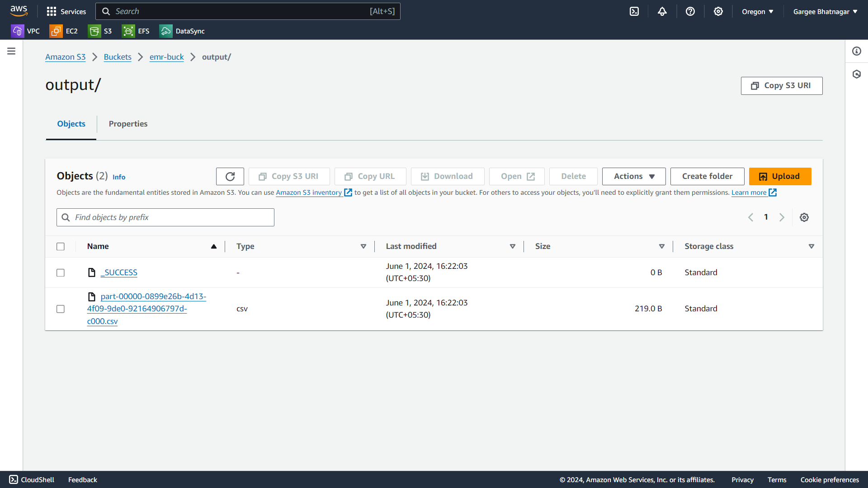Select the _SUCCESS object checkbox
The width and height of the screenshot is (868, 488).
[61, 272]
